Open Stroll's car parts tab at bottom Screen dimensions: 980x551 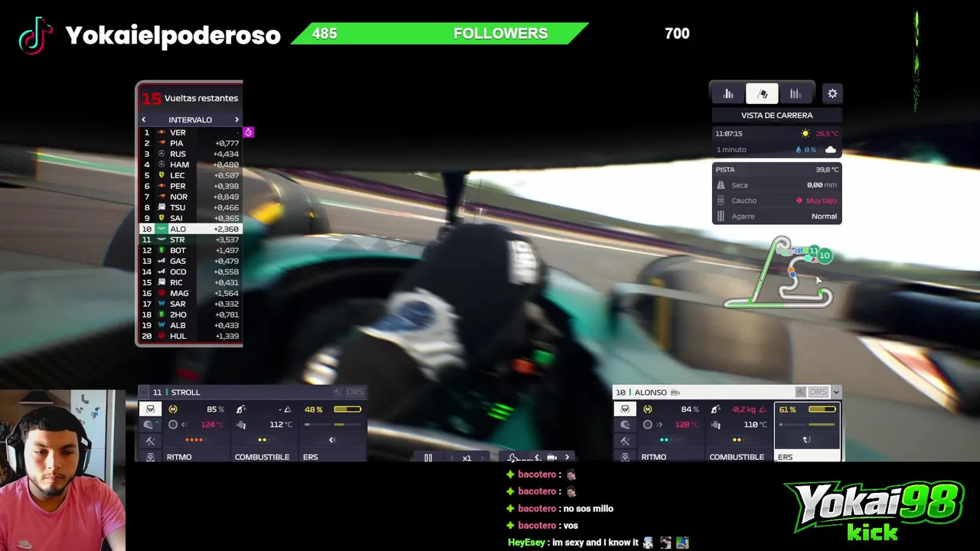click(150, 457)
